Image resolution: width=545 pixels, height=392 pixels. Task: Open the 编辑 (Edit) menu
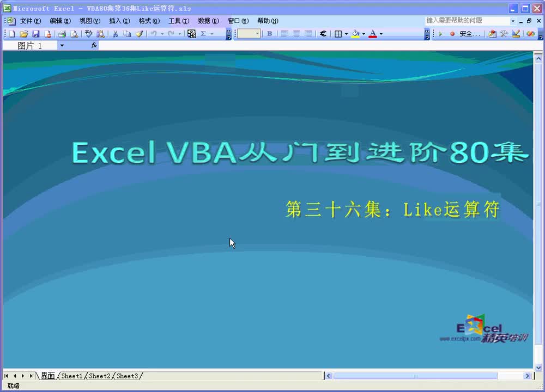click(x=60, y=21)
